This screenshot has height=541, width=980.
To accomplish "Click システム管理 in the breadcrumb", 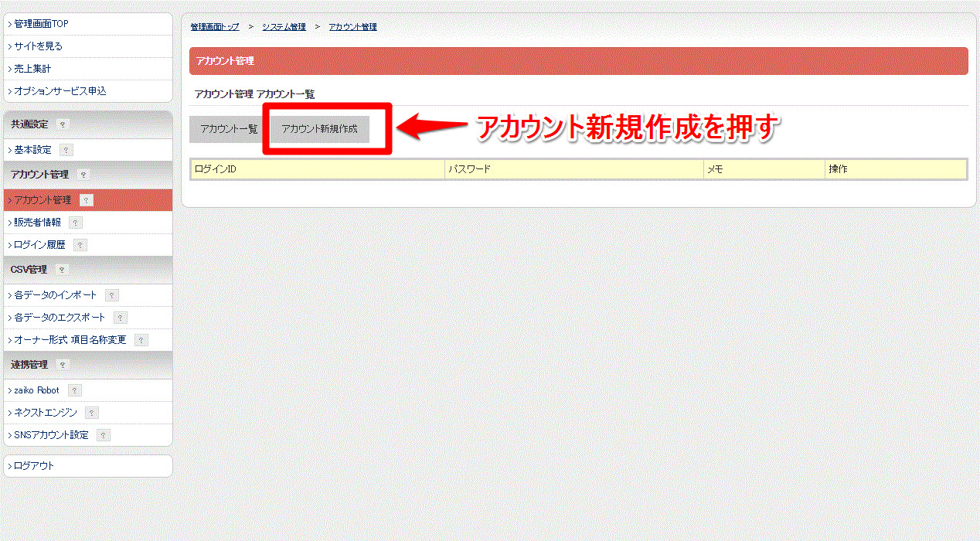I will [284, 27].
